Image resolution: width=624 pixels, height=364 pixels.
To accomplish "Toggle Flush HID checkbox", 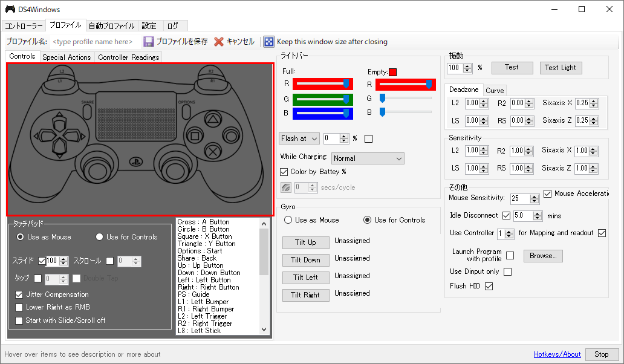I will (x=489, y=287).
